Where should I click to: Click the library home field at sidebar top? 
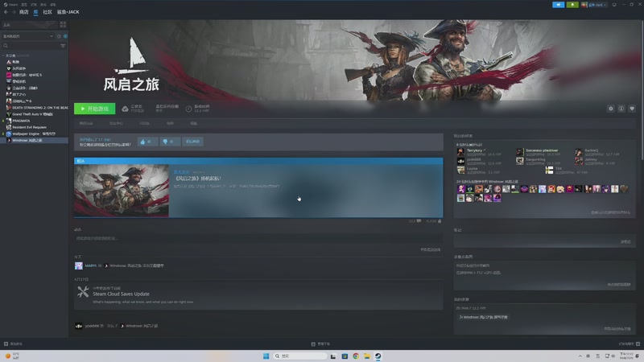click(30, 25)
